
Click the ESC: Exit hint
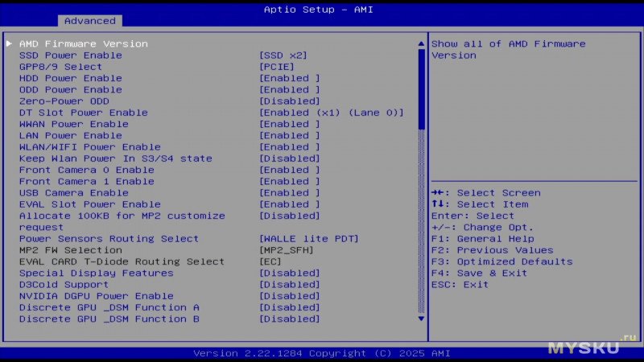pyautogui.click(x=460, y=285)
